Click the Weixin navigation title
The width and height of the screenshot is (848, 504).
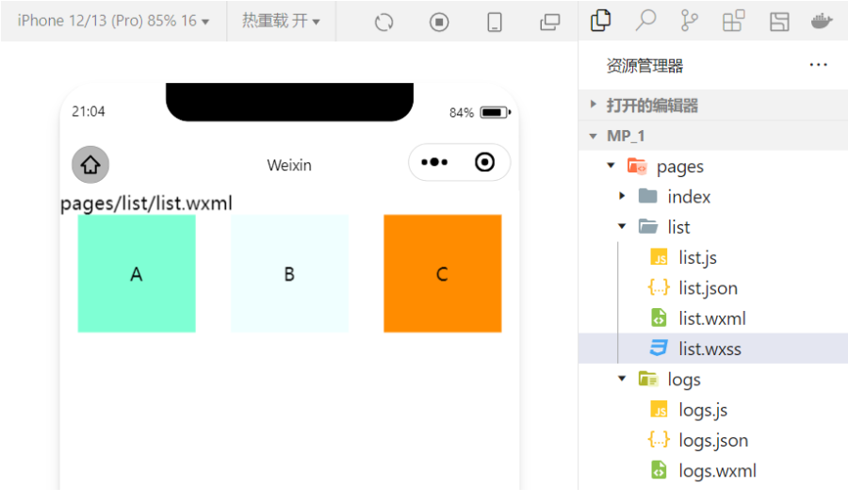point(289,165)
